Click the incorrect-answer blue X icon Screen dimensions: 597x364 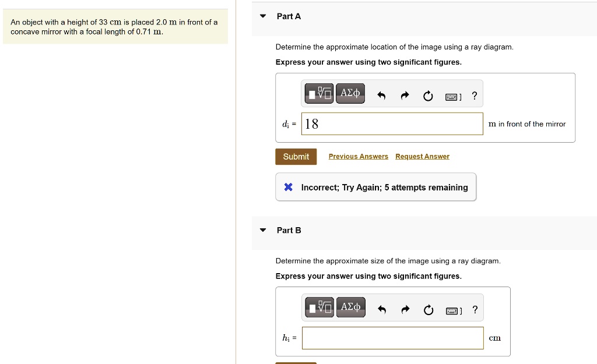pos(288,187)
